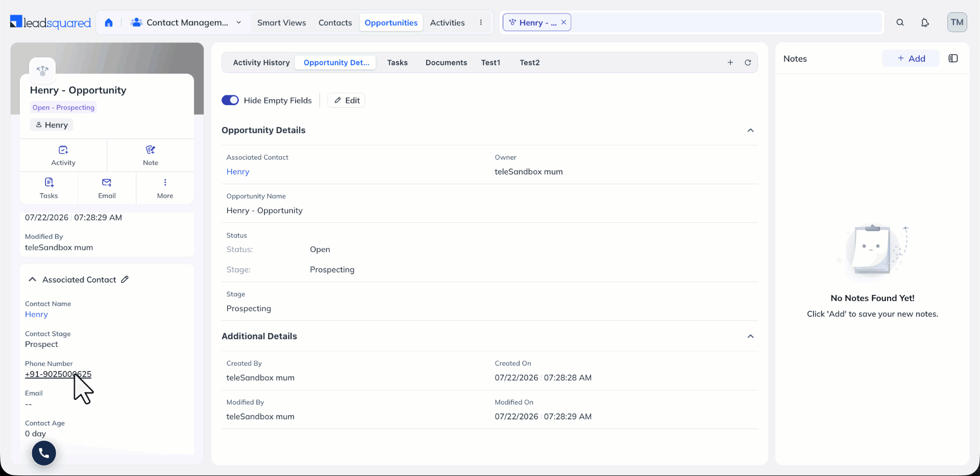Open the search icon in header

point(900,22)
